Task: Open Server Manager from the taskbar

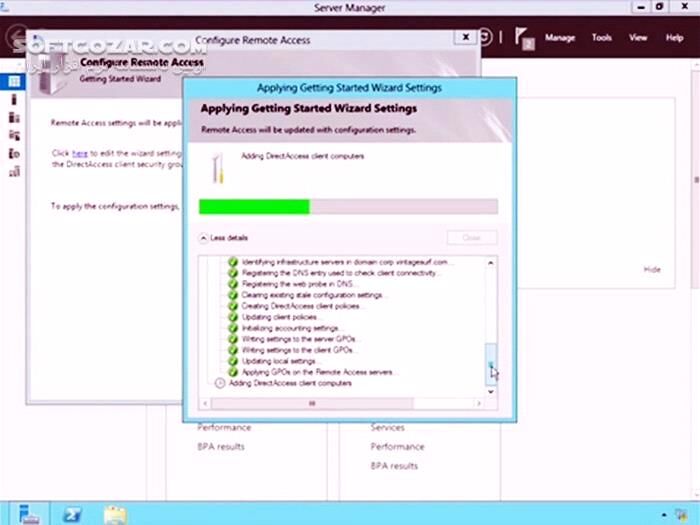Action: click(x=29, y=515)
